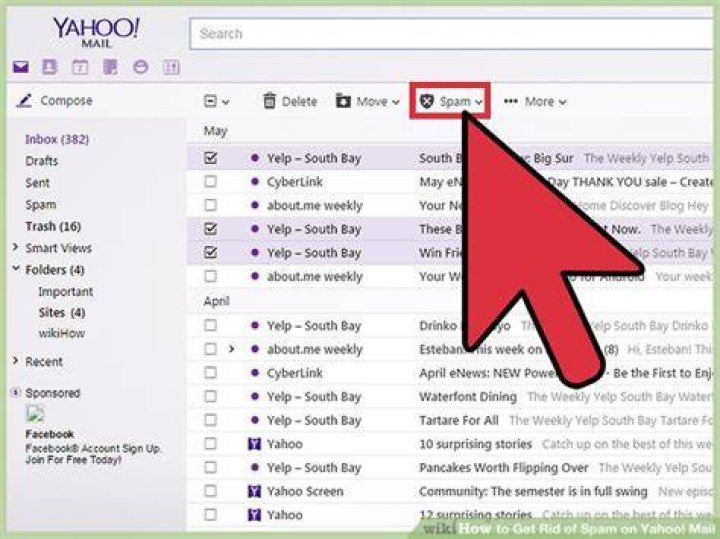
Task: Click the purple Y icon on Yahoo Screen row
Action: pyautogui.click(x=254, y=491)
